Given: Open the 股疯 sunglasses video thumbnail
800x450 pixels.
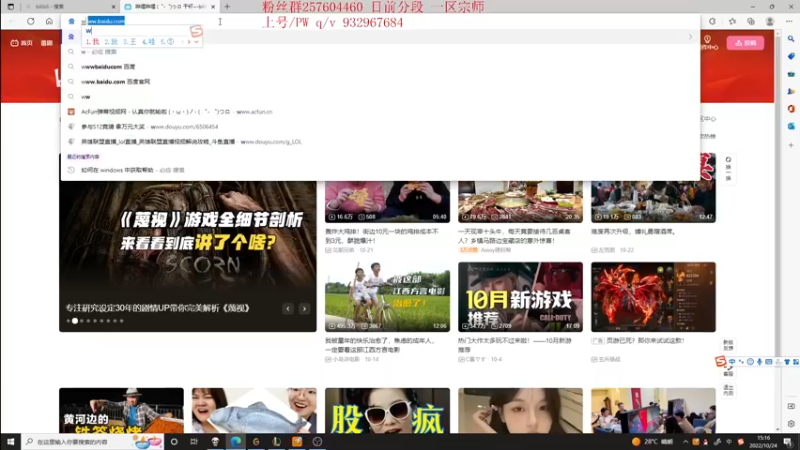Looking at the screenshot, I should (387, 411).
